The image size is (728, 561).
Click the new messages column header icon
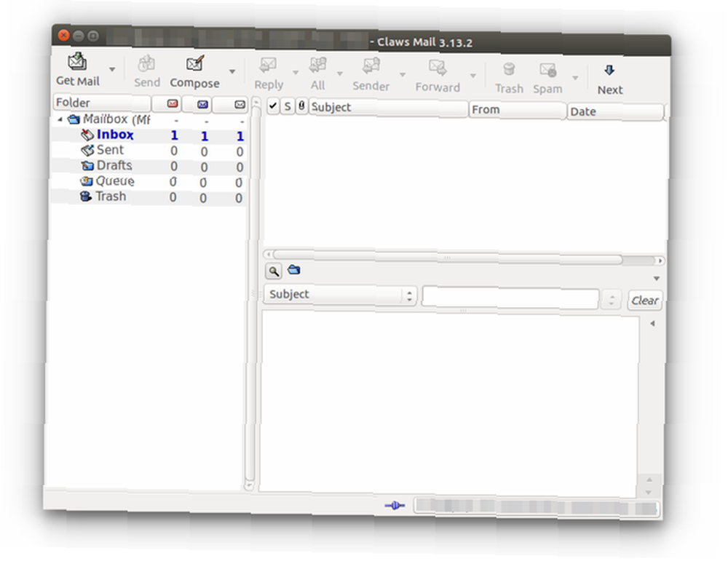[173, 103]
